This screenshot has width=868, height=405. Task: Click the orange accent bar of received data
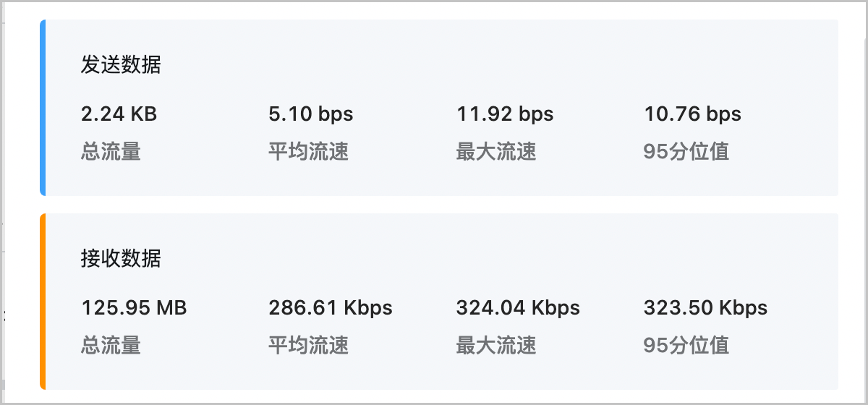(x=43, y=302)
